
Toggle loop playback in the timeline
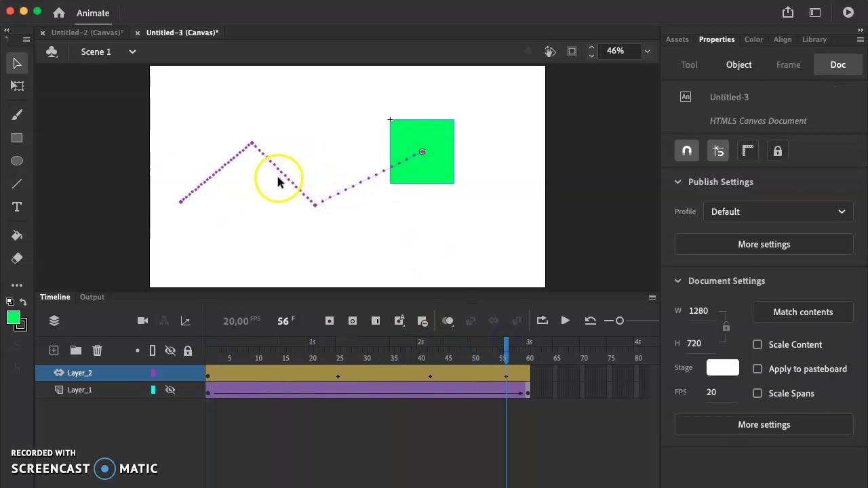tap(542, 321)
